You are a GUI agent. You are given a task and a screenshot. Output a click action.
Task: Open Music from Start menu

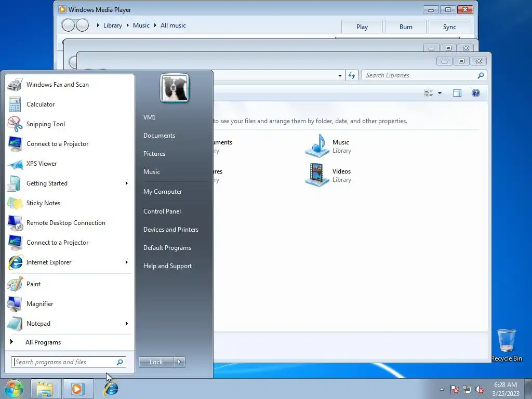152,171
